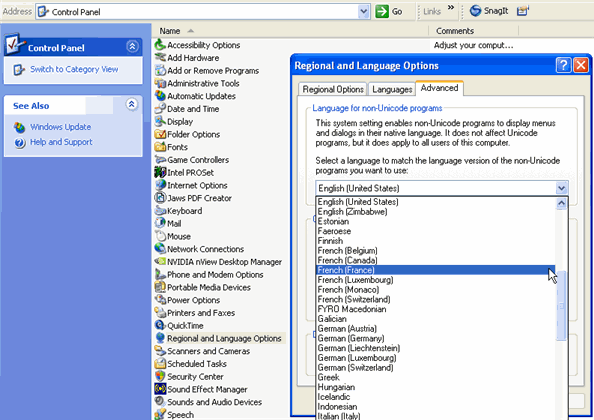
Task: Click the dialog Help question-mark button
Action: pyautogui.click(x=563, y=65)
